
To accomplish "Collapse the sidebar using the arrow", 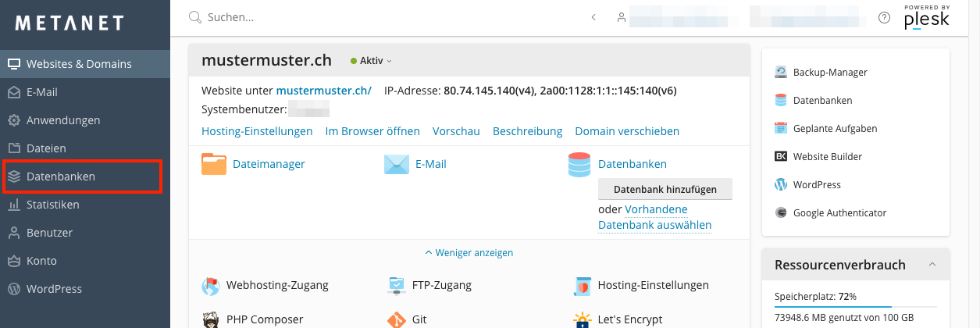I will tap(593, 17).
